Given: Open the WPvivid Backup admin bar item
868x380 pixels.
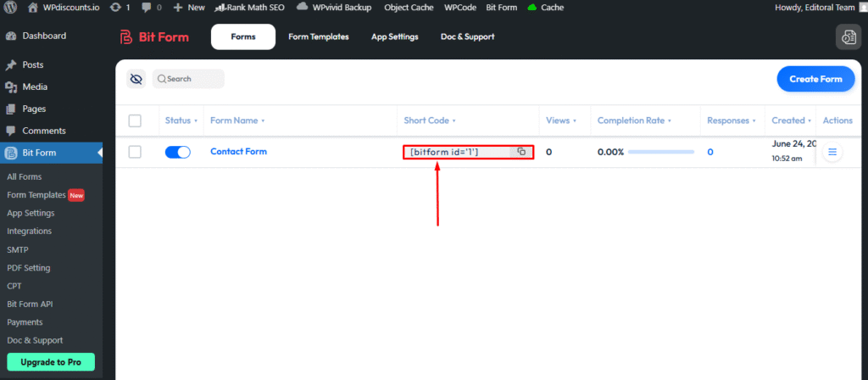Looking at the screenshot, I should click(x=334, y=7).
